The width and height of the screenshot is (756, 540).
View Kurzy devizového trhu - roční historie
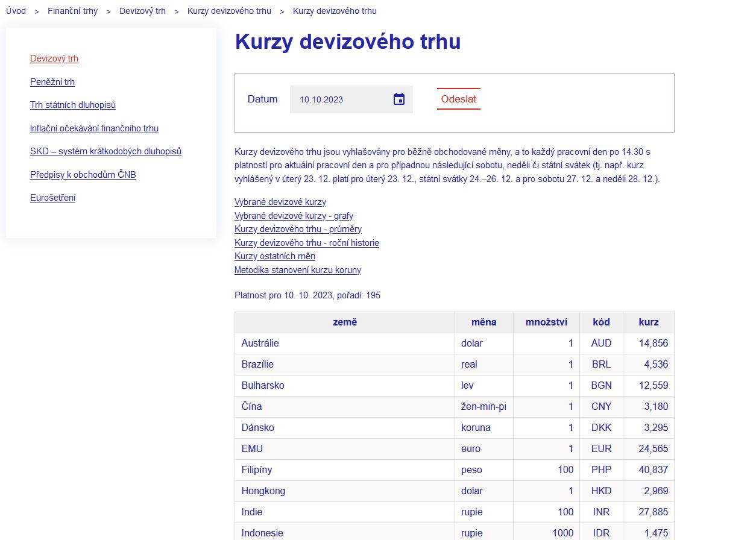[x=306, y=243]
